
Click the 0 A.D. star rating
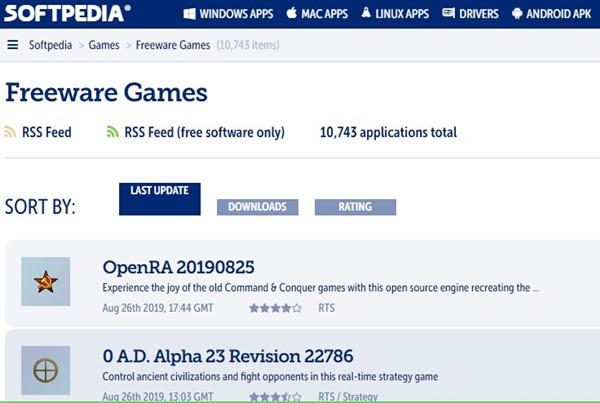(x=276, y=396)
